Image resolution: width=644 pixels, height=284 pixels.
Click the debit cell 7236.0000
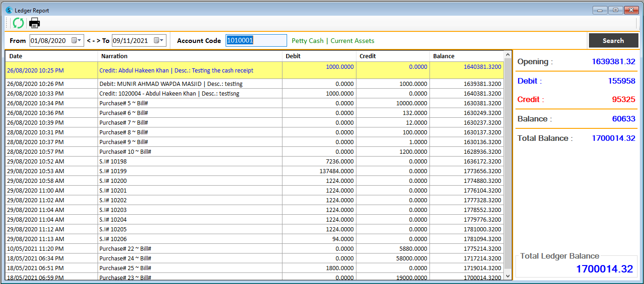319,162
